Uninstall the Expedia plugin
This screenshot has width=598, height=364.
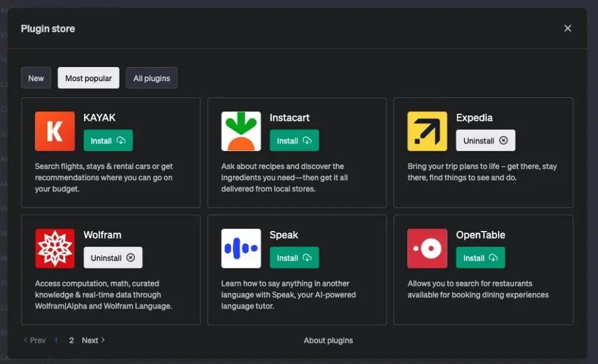(x=485, y=141)
